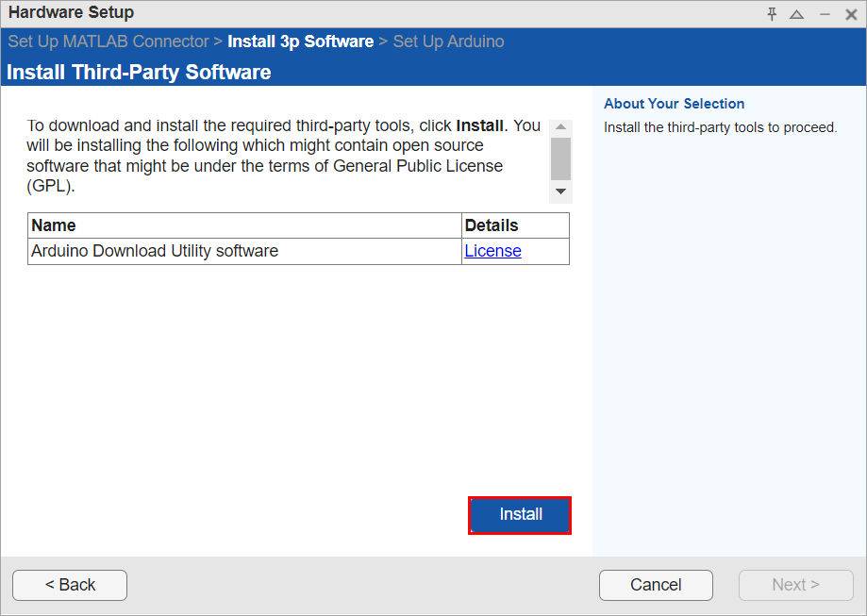
Task: Click the Install 3p Software breadcrumb step
Action: click(302, 42)
